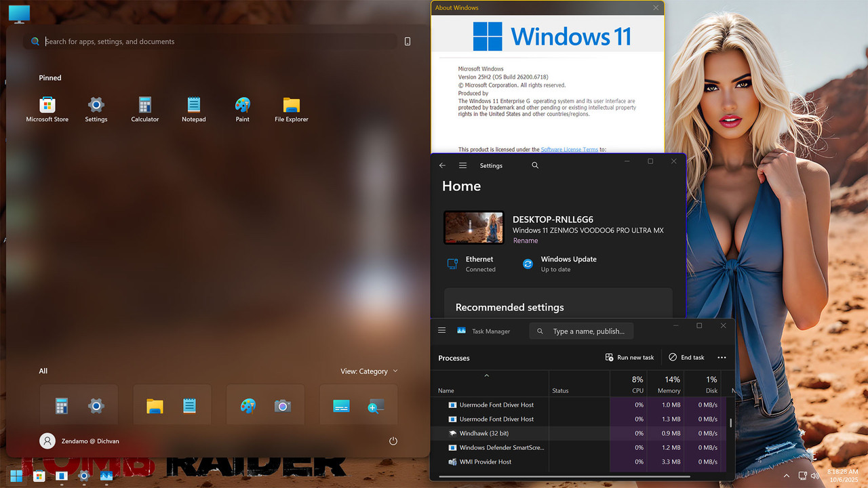Open On-Screen Keyboard icon in the All group
Screen dimensions: 868x488
pyautogui.click(x=341, y=406)
